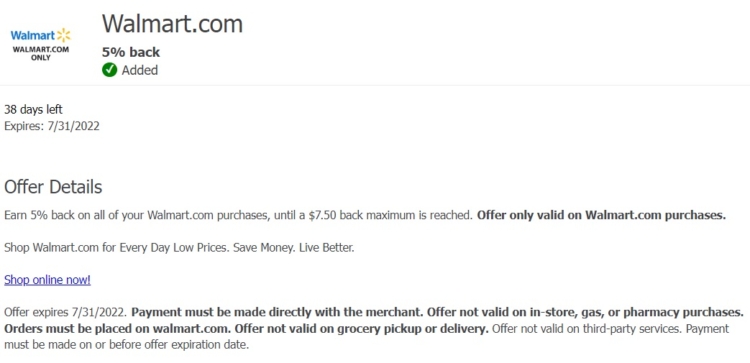This screenshot has width=750, height=363.
Task: Click the "38 days left" text
Action: coord(33,110)
